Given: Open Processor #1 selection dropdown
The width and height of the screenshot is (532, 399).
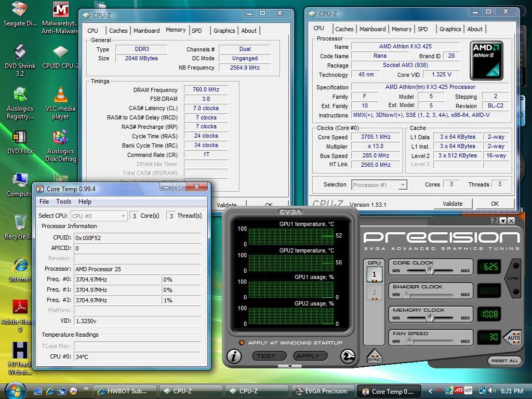Looking at the screenshot, I should coord(379,185).
